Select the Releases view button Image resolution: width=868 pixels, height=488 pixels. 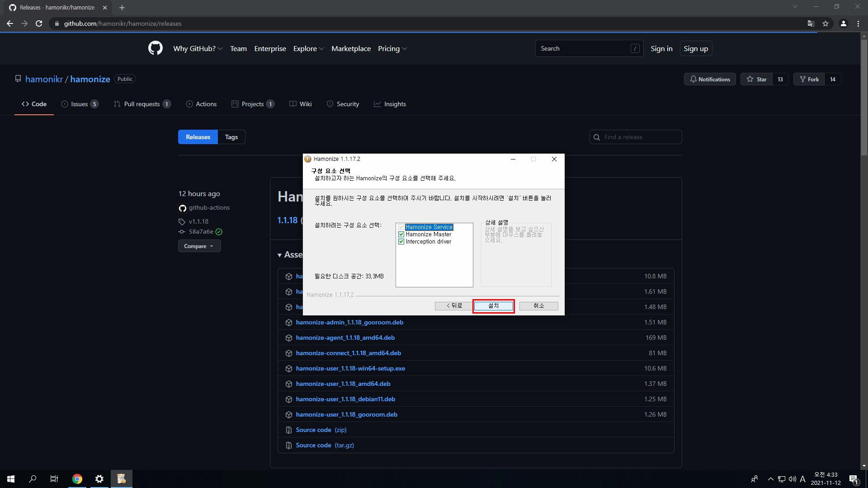coord(198,137)
